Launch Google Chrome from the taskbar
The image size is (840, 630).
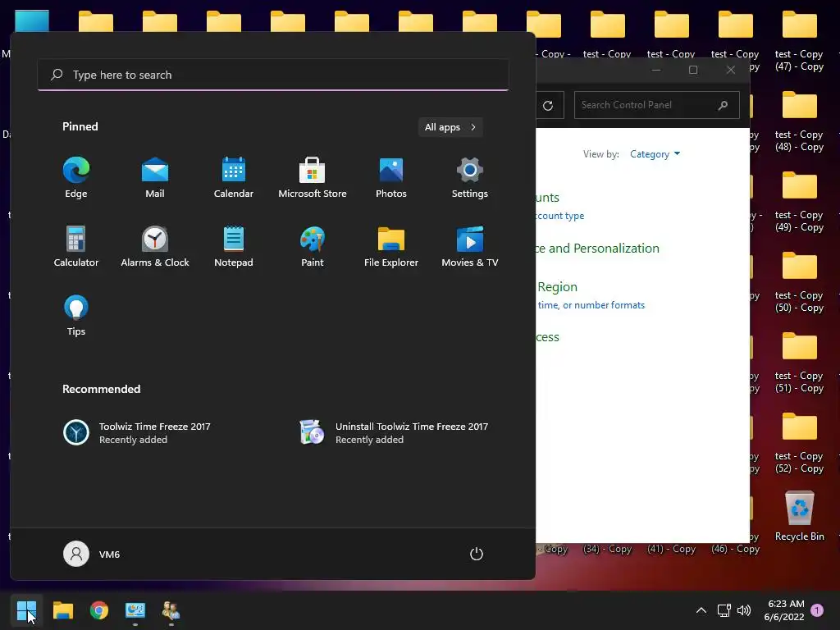(x=99, y=610)
